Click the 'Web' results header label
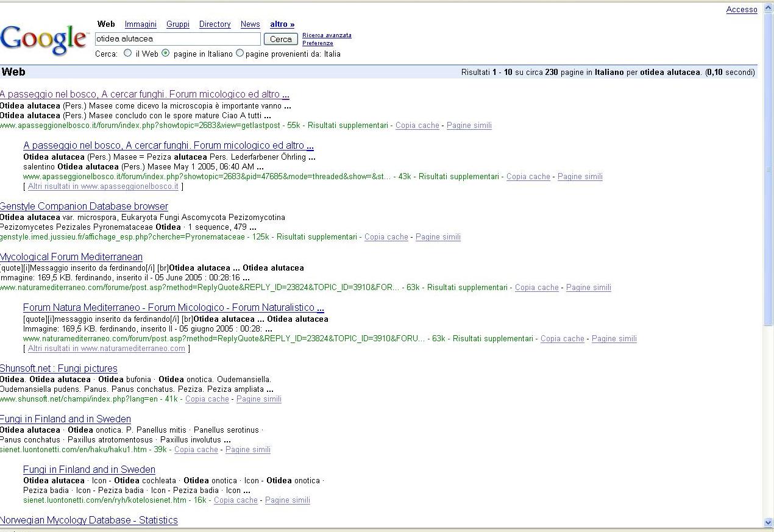 click(13, 72)
